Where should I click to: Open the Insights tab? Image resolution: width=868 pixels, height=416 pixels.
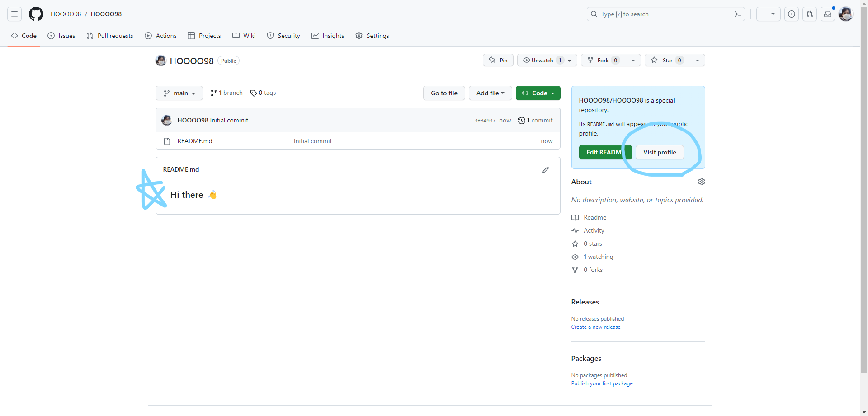click(328, 36)
